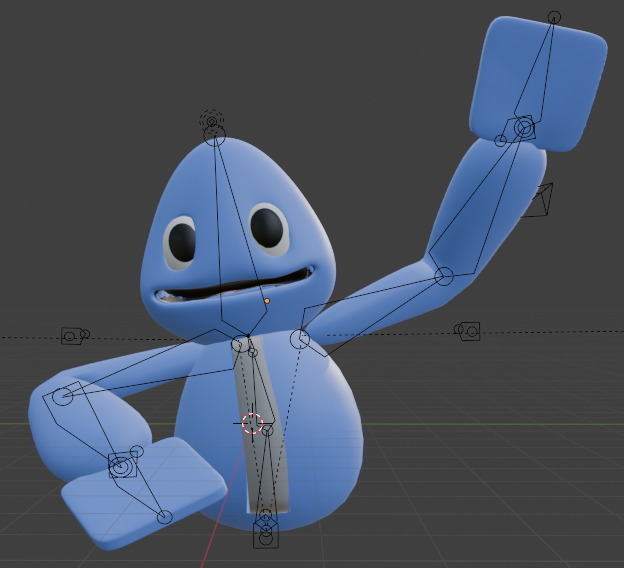Select the elbow joint circle on the raised arm
This screenshot has width=624, height=568.
(x=444, y=276)
